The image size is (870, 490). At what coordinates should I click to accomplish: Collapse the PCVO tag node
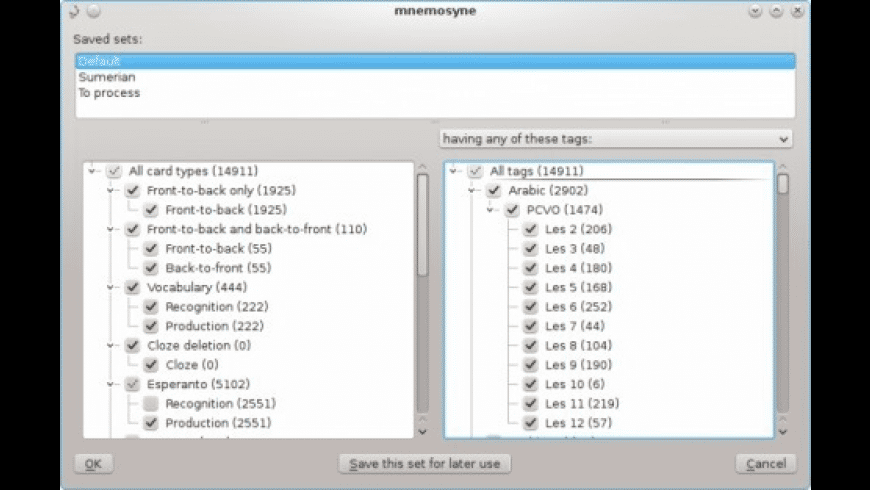(x=490, y=210)
